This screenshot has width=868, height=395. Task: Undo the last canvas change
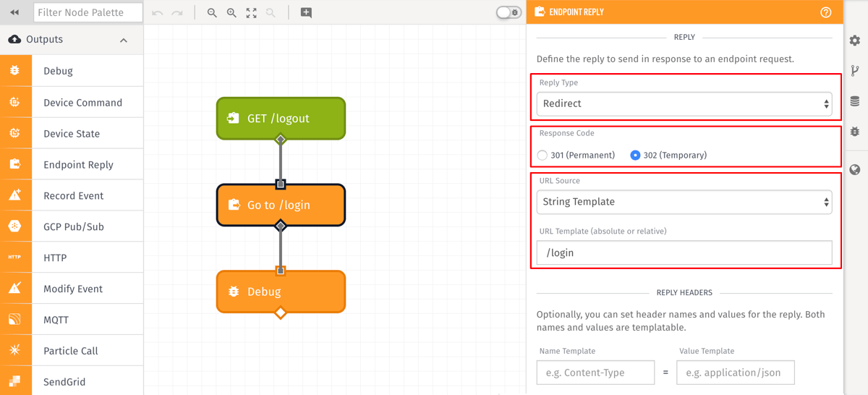click(158, 13)
